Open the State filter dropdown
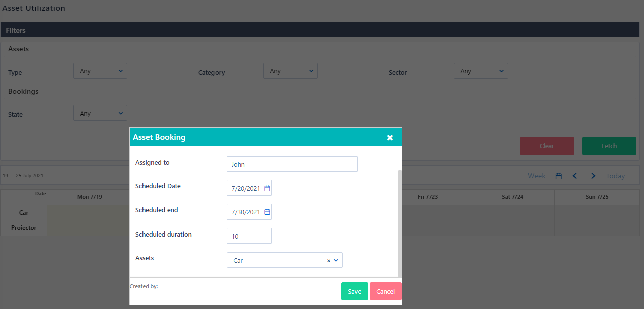This screenshot has width=644, height=309. (x=100, y=113)
